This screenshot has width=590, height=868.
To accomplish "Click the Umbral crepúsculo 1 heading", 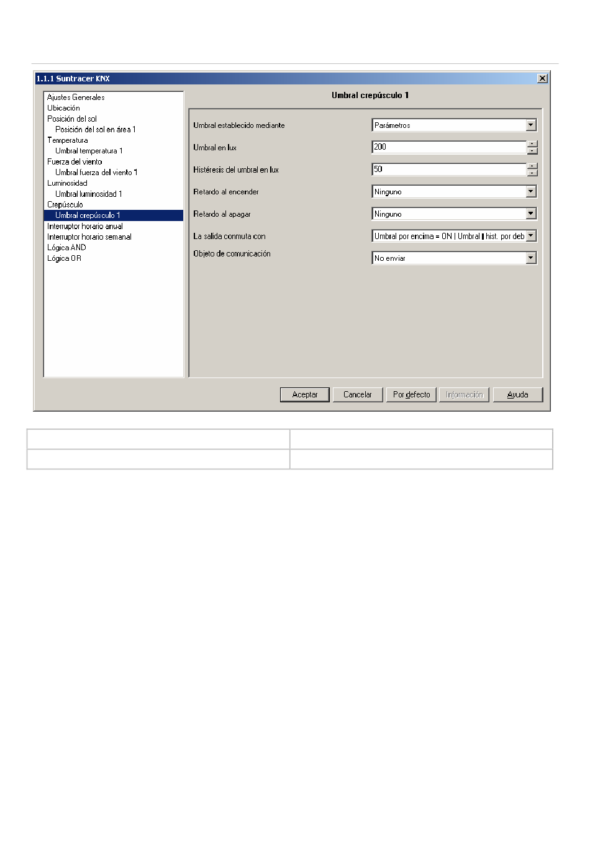I will [x=370, y=96].
